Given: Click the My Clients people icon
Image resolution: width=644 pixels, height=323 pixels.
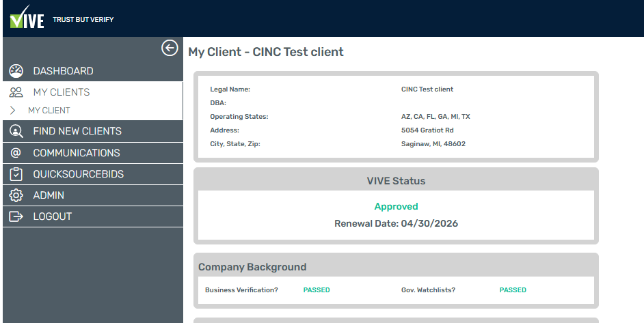Looking at the screenshot, I should (16, 92).
